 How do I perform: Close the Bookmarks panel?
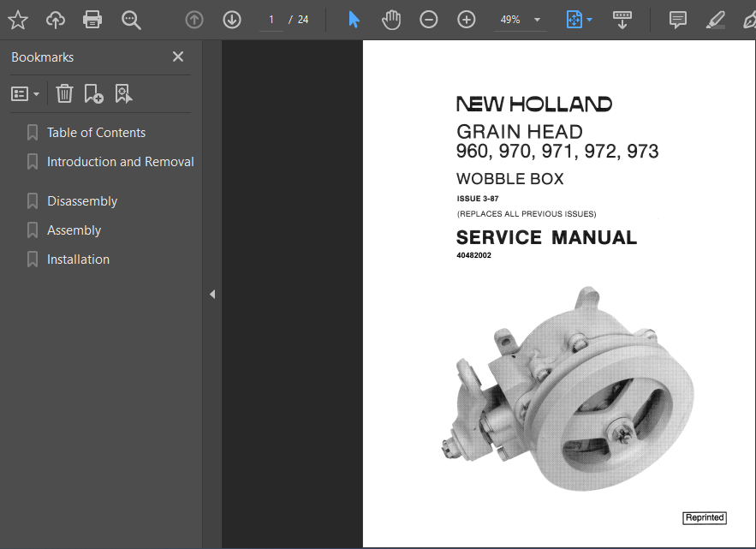point(177,57)
